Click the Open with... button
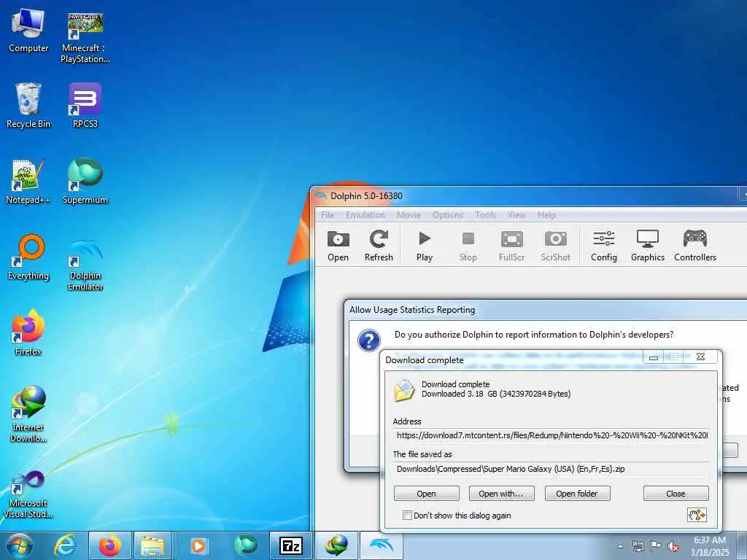 coord(501,494)
